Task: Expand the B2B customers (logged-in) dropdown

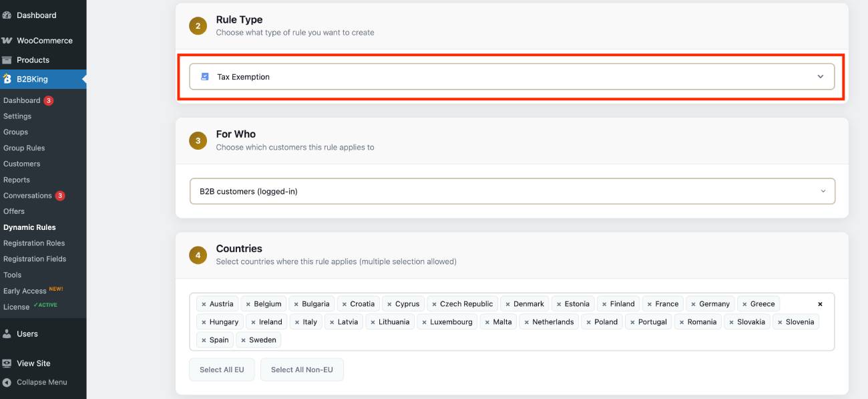Action: pyautogui.click(x=512, y=191)
